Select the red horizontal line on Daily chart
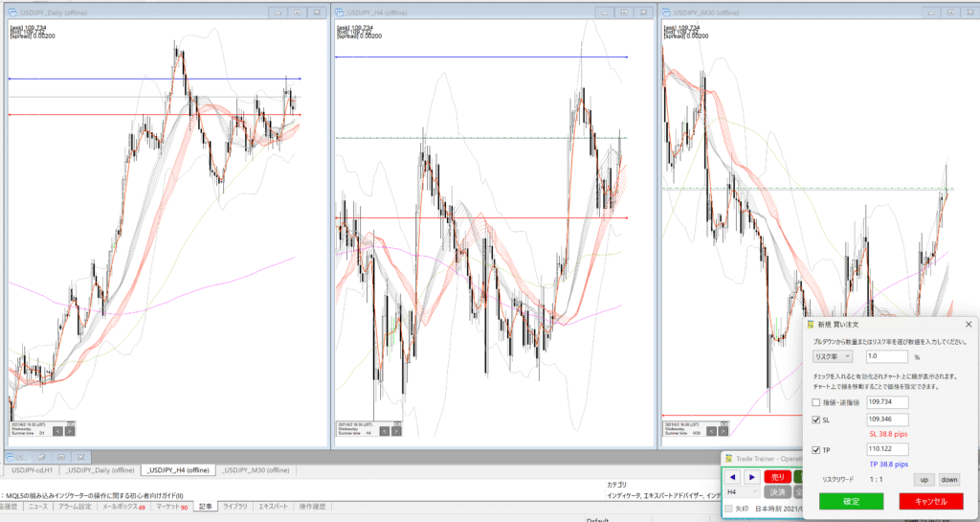This screenshot has width=980, height=522. pyautogui.click(x=154, y=114)
